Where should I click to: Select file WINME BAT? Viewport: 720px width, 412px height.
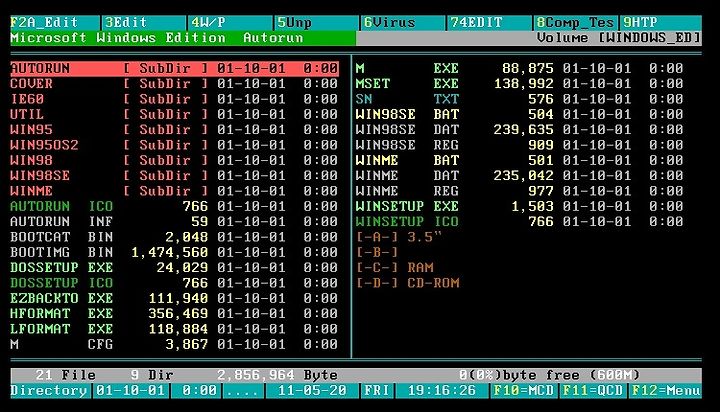519,160
